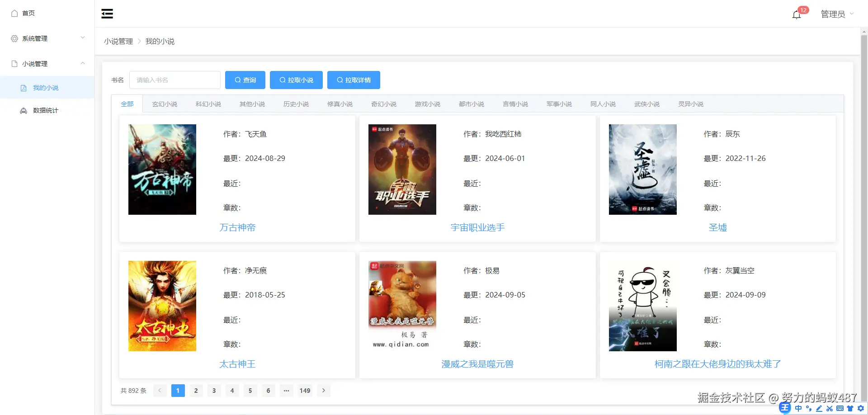Switch to the 历史小说 tab

click(296, 104)
